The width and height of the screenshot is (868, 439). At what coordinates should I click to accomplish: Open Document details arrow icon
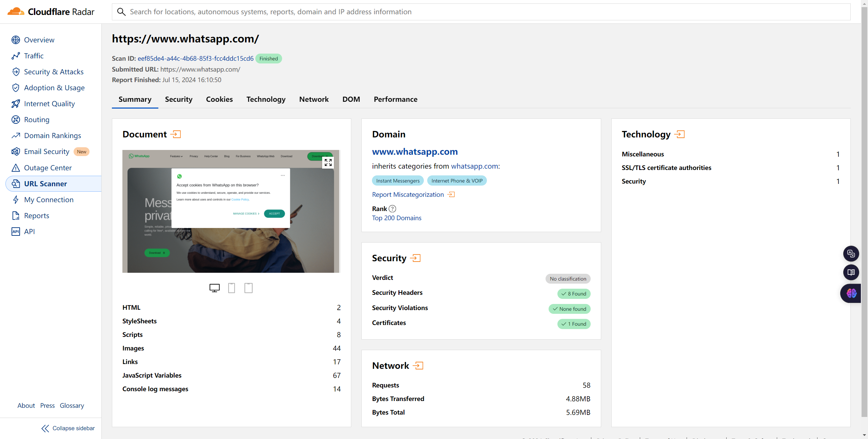(x=176, y=134)
